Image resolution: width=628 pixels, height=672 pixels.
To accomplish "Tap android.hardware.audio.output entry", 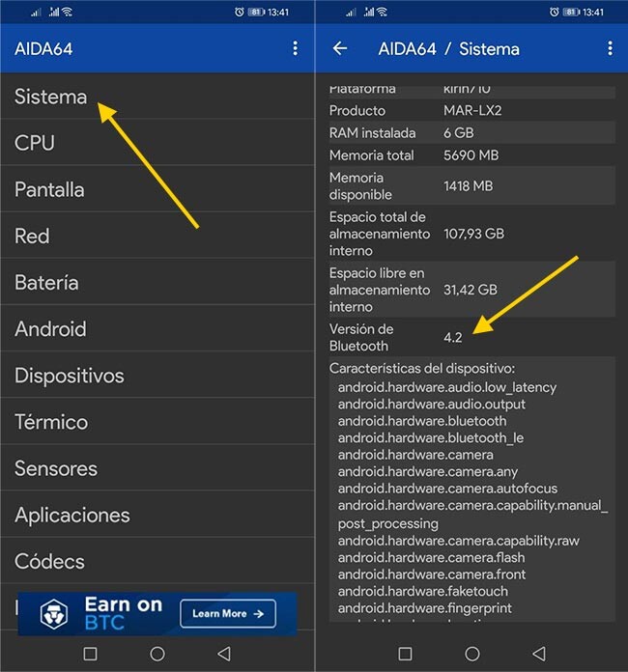I will (432, 405).
